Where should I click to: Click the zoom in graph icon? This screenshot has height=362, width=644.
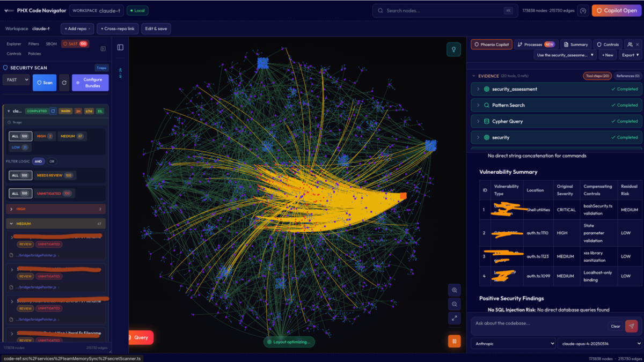tap(454, 290)
